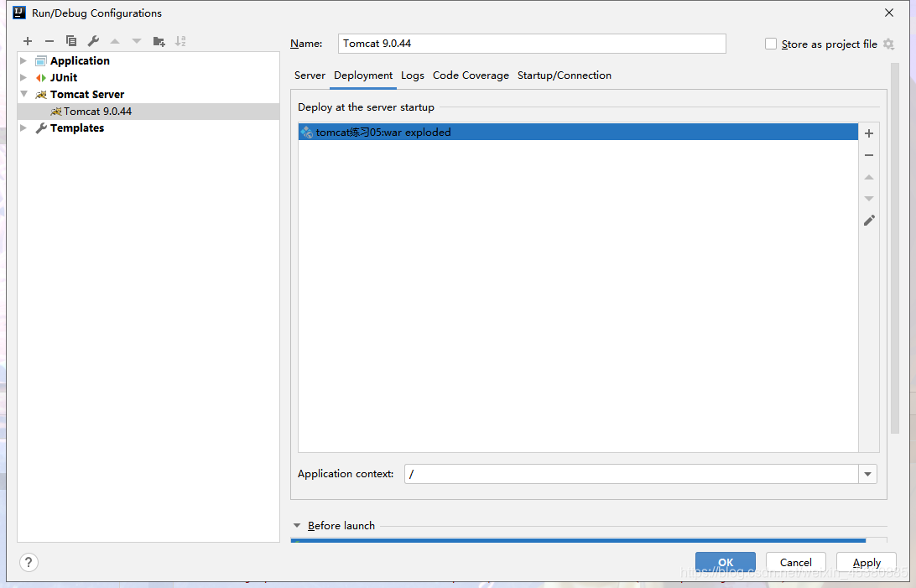Open the Logs tab
This screenshot has height=588, width=916.
pyautogui.click(x=413, y=75)
